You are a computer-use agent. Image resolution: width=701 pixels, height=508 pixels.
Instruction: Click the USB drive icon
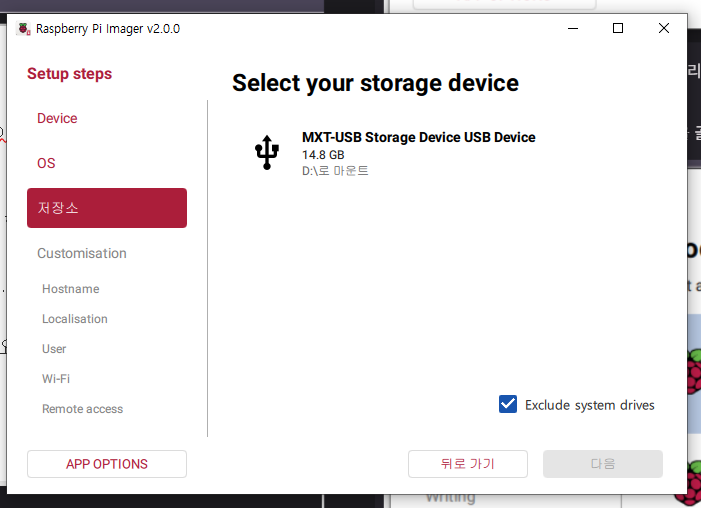tap(266, 153)
